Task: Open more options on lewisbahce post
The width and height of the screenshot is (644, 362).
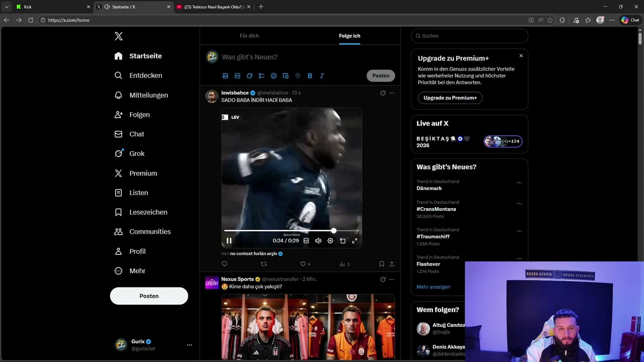Action: click(392, 93)
